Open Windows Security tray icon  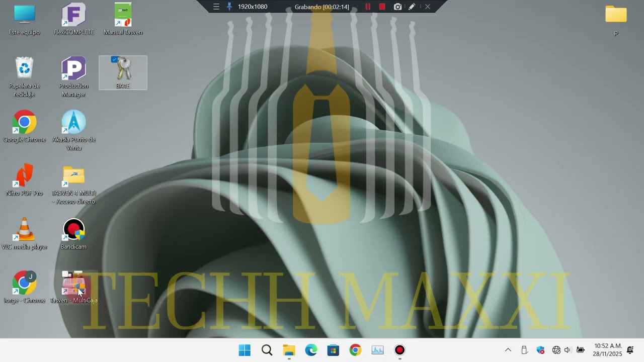click(540, 350)
